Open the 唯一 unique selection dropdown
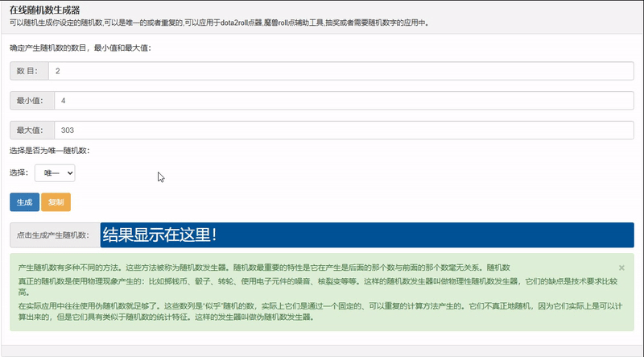 click(x=55, y=173)
